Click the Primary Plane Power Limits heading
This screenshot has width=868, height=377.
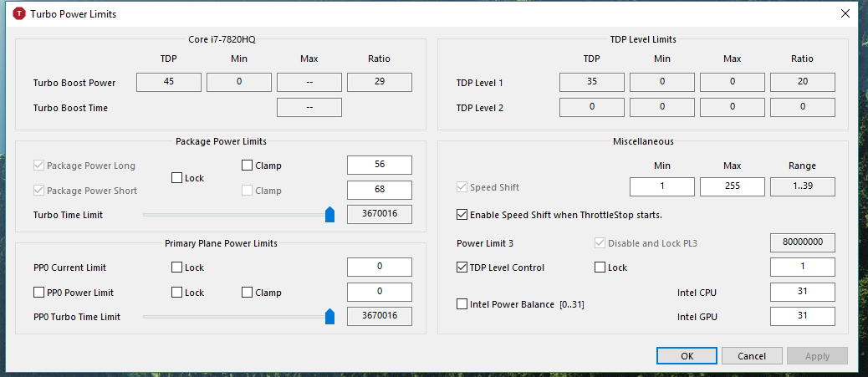(221, 242)
